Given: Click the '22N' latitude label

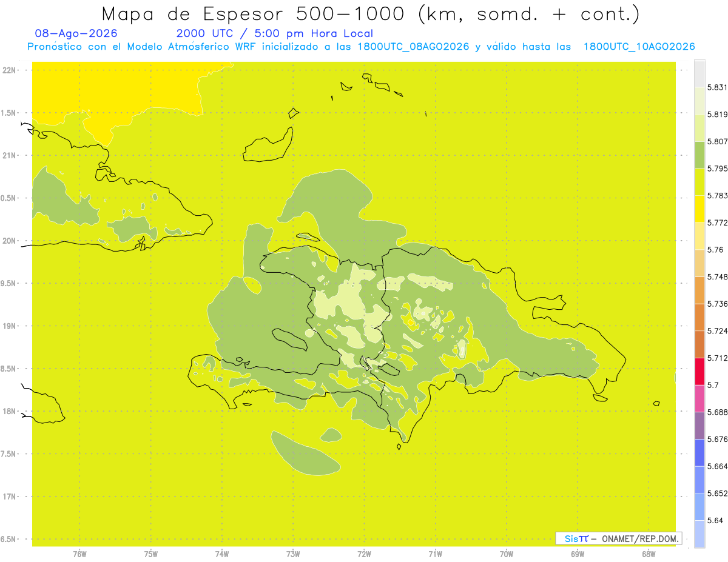Looking at the screenshot, I should (10, 70).
